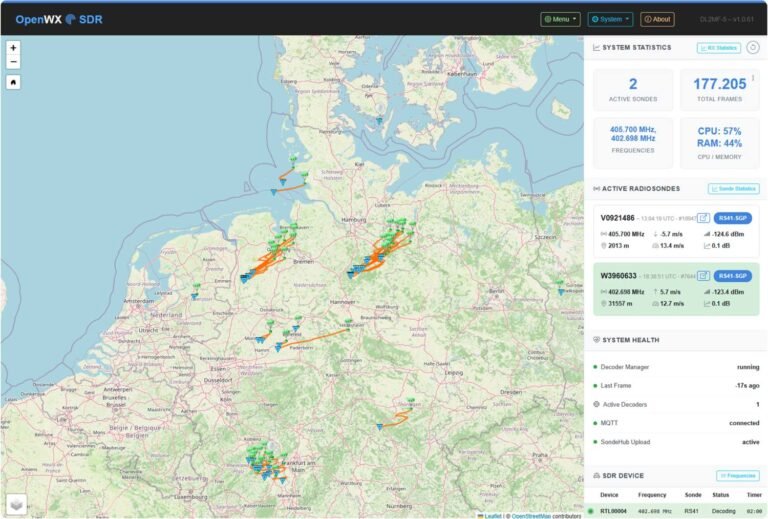Image resolution: width=768 pixels, height=519 pixels.
Task: Refresh system statistics with circular arrow
Action: click(x=753, y=47)
